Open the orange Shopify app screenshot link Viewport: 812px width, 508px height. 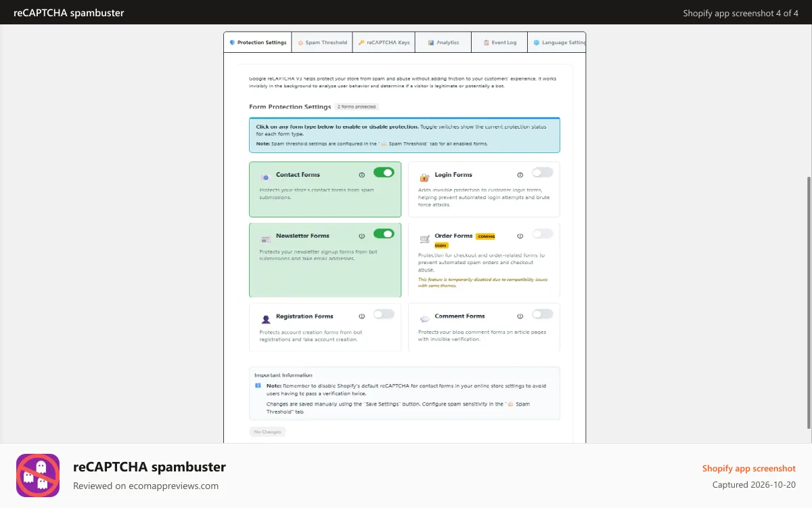click(749, 469)
